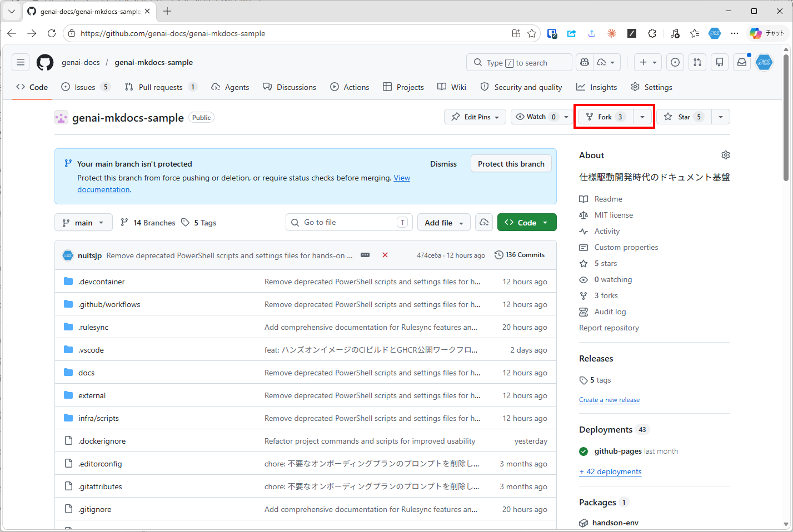This screenshot has height=532, width=793.
Task: Star the genai-mkdocs-sample repository
Action: (684, 117)
